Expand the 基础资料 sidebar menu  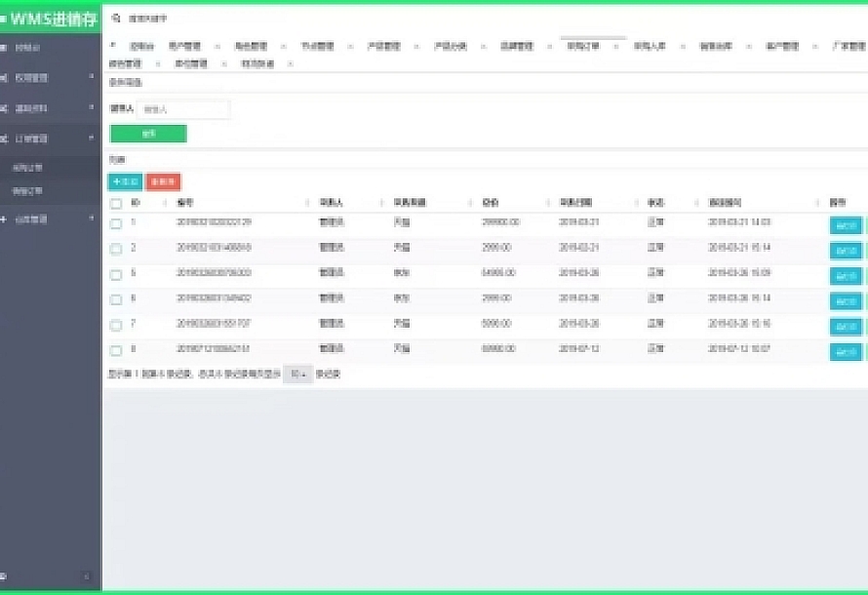(x=49, y=108)
